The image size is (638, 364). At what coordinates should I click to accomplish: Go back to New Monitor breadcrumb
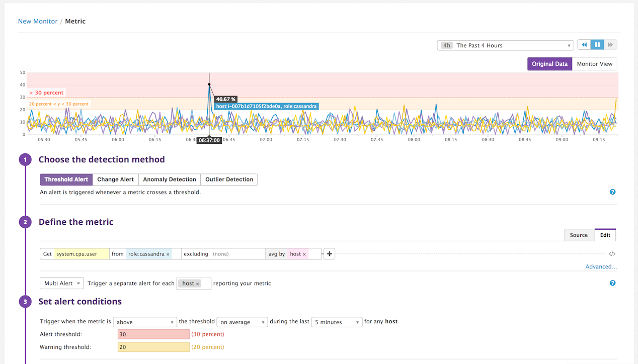point(38,21)
